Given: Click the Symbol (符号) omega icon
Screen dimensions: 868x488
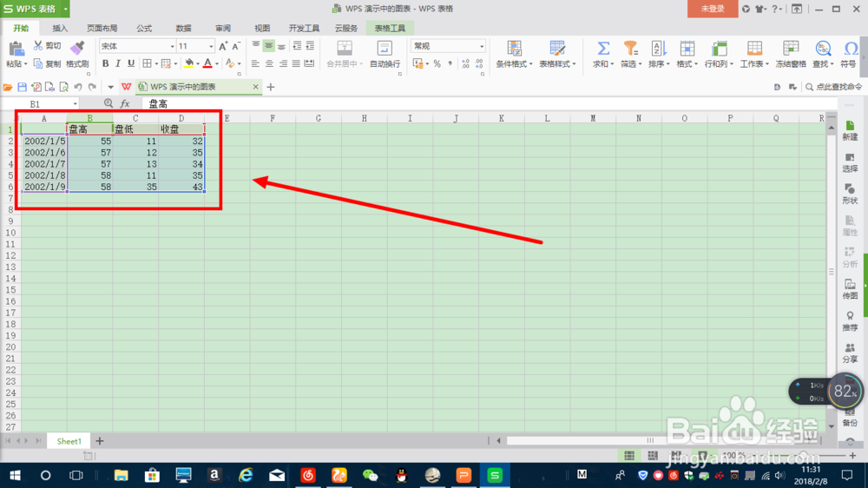Looking at the screenshot, I should pyautogui.click(x=850, y=49).
